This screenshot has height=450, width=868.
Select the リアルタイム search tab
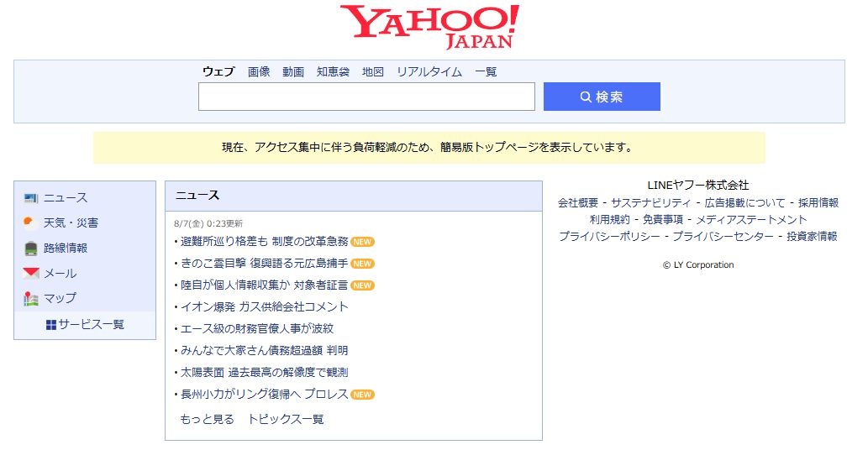click(x=429, y=71)
